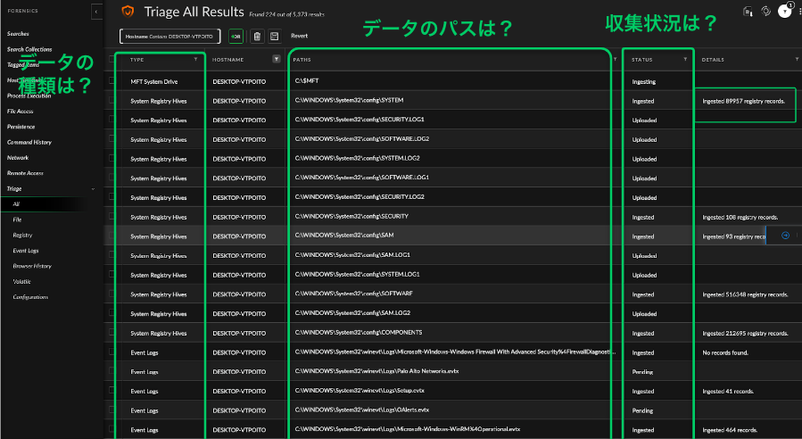Screen dimensions: 802x439
Task: Check the box for SYSTEM.LOG2 row
Action: click(111, 159)
